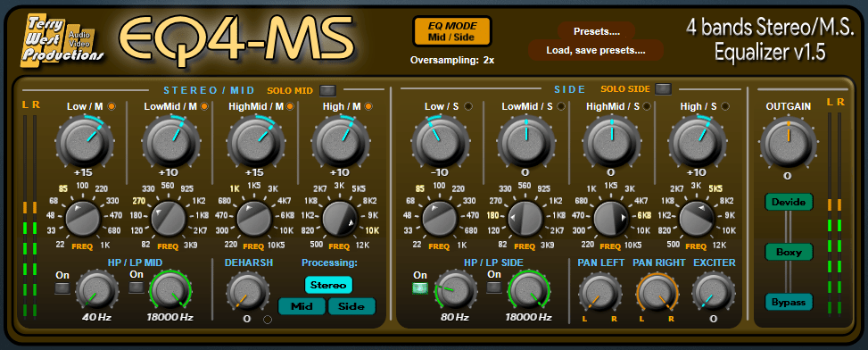This screenshot has height=350, width=868.
Task: Enable the Low / S band LED
Action: pos(468,106)
